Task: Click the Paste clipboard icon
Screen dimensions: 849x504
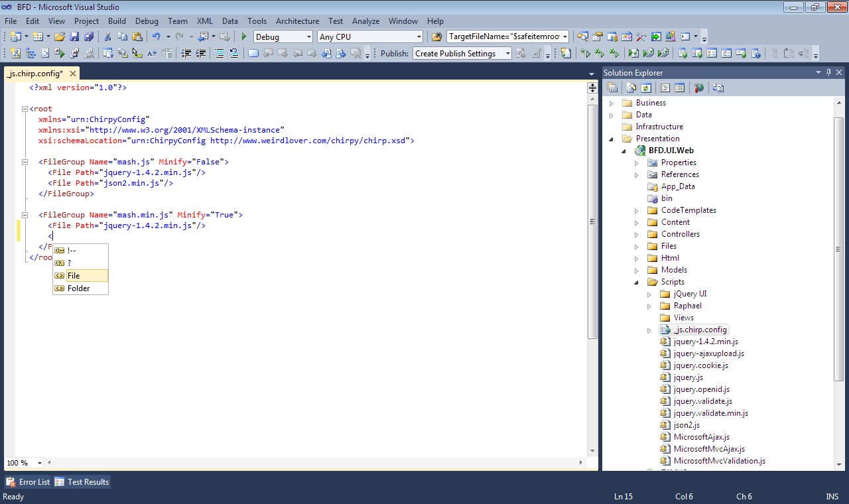Action: 137,36
